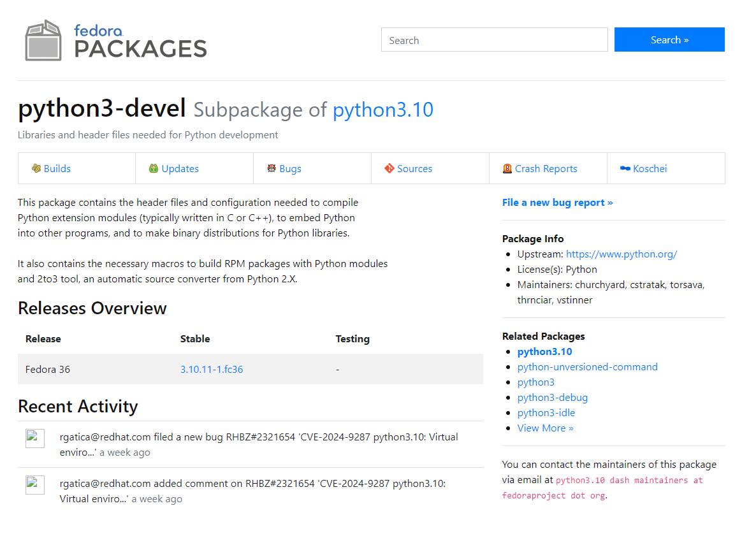Focus the Search input field

click(x=494, y=40)
